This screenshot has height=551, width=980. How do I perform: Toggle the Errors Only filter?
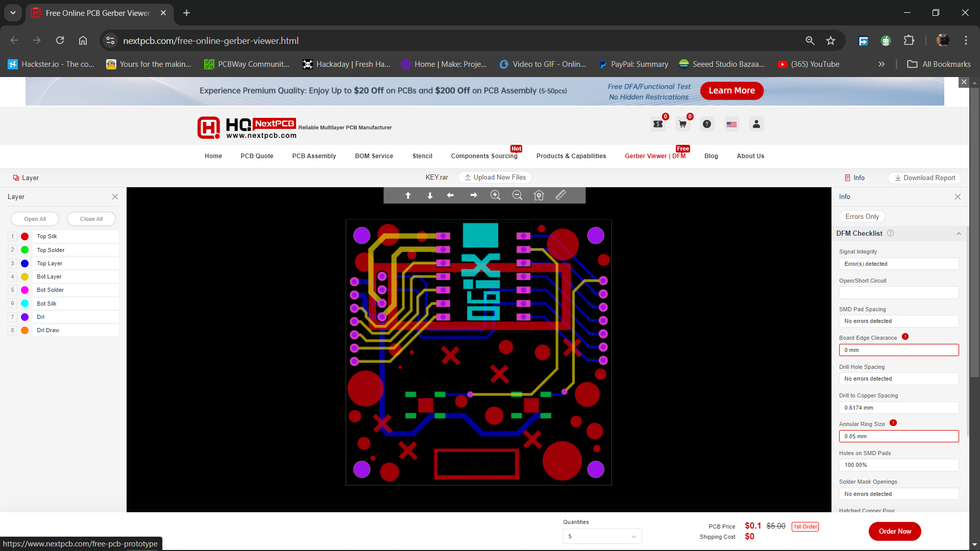[x=862, y=216]
